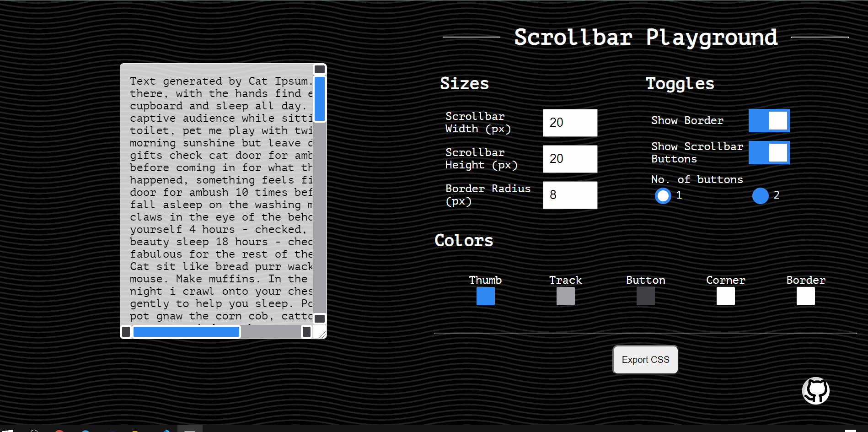
Task: Disable the Show Border toggle
Action: 768,120
